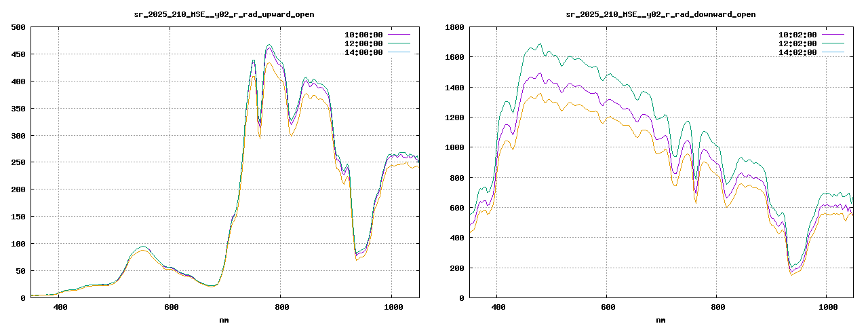Viewport: 868px width, 326px height.
Task: Click y-axis label 50 on left chart
Action: pyautogui.click(x=21, y=271)
